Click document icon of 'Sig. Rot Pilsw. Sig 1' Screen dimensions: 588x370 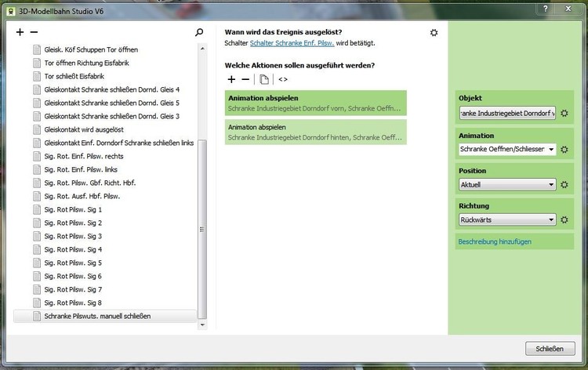click(37, 209)
